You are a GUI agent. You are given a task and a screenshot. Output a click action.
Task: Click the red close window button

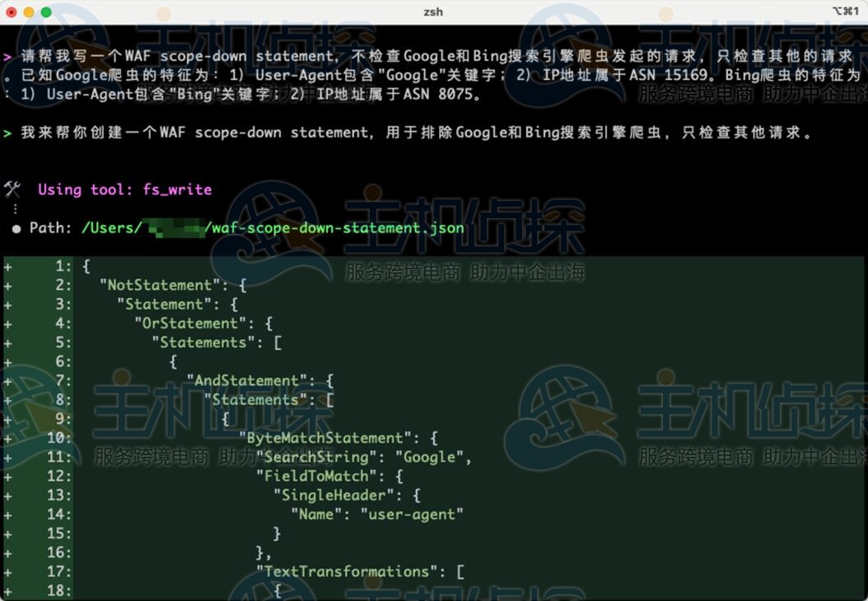pos(11,12)
